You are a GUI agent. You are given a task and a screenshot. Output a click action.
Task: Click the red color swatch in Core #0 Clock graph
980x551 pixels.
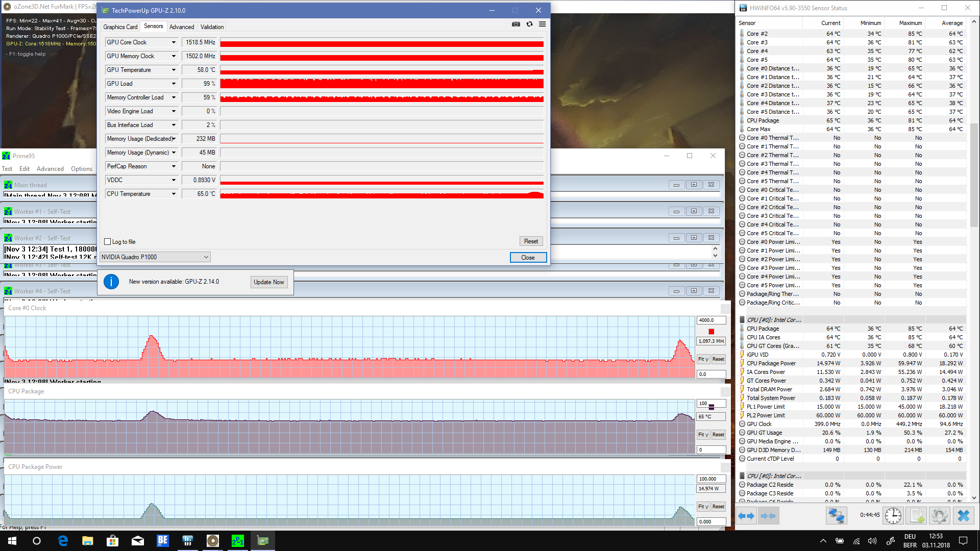pos(711,332)
